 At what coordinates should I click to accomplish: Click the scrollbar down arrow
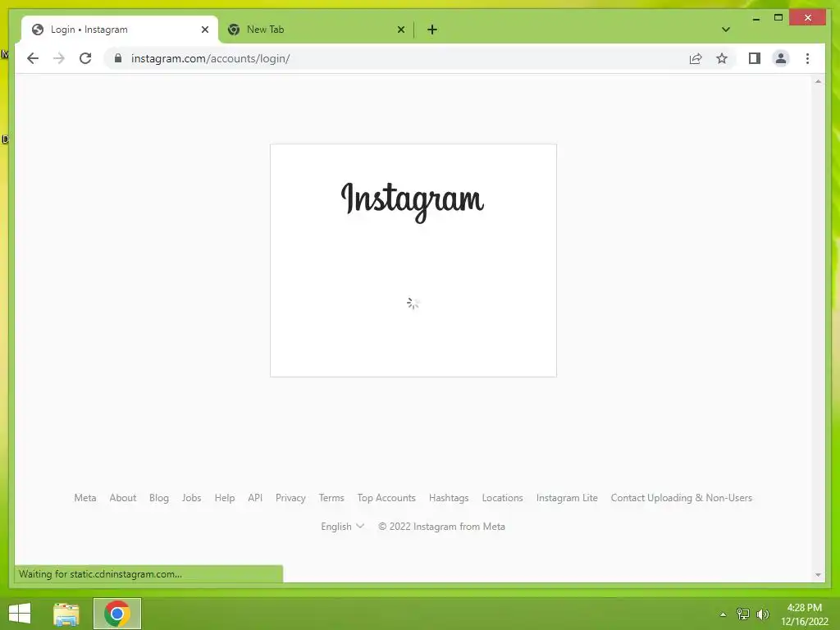pyautogui.click(x=818, y=575)
